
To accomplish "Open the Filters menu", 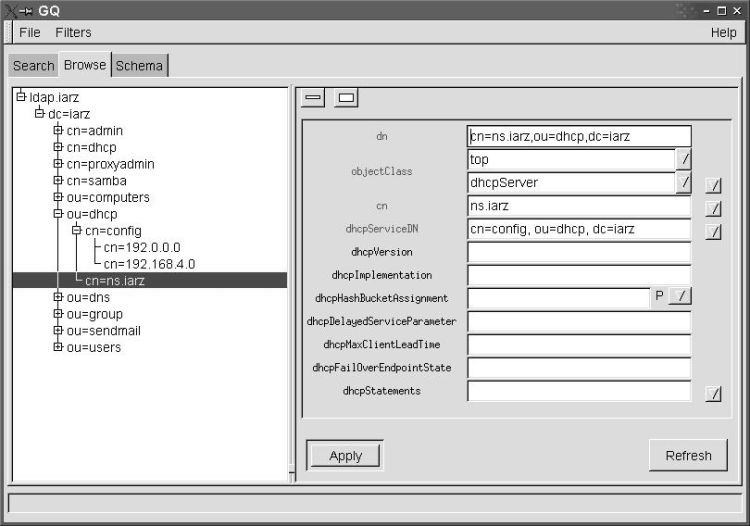I will (x=73, y=33).
